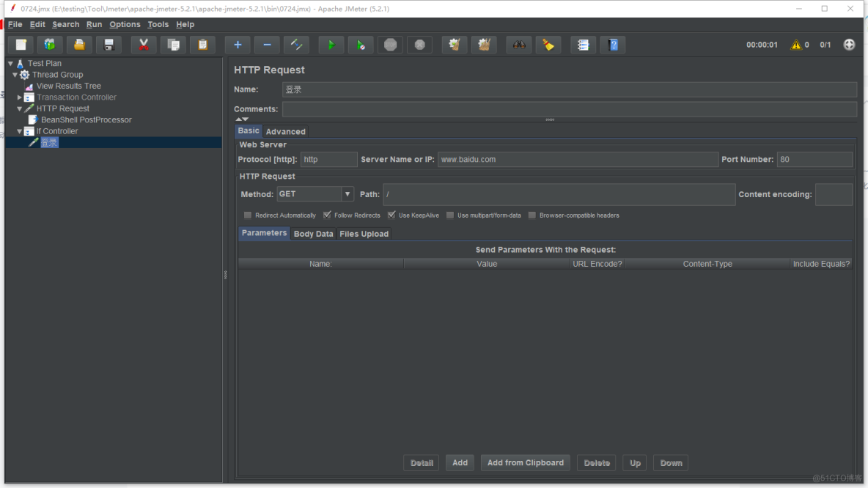
Task: Open the Function Helper dialog icon
Action: pyautogui.click(x=583, y=45)
